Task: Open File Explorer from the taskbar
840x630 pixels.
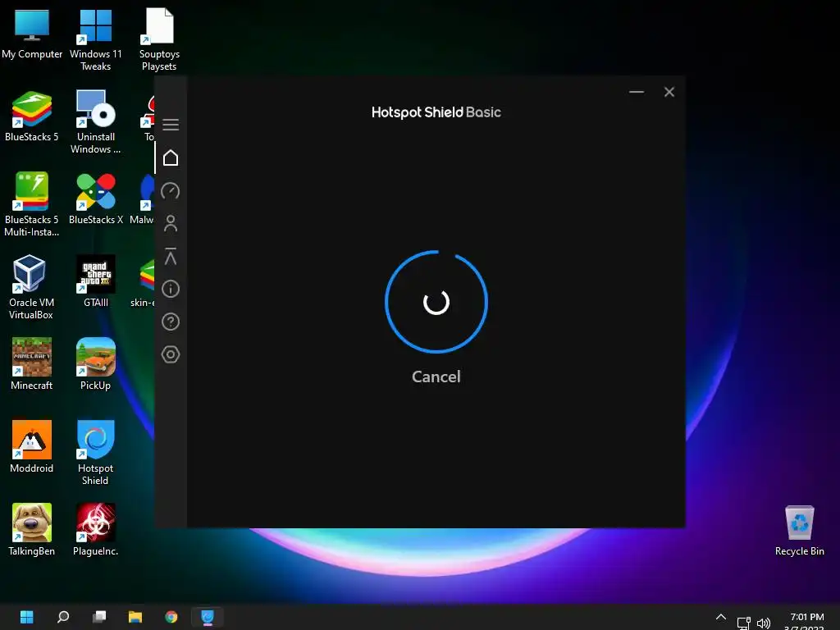Action: (x=135, y=617)
